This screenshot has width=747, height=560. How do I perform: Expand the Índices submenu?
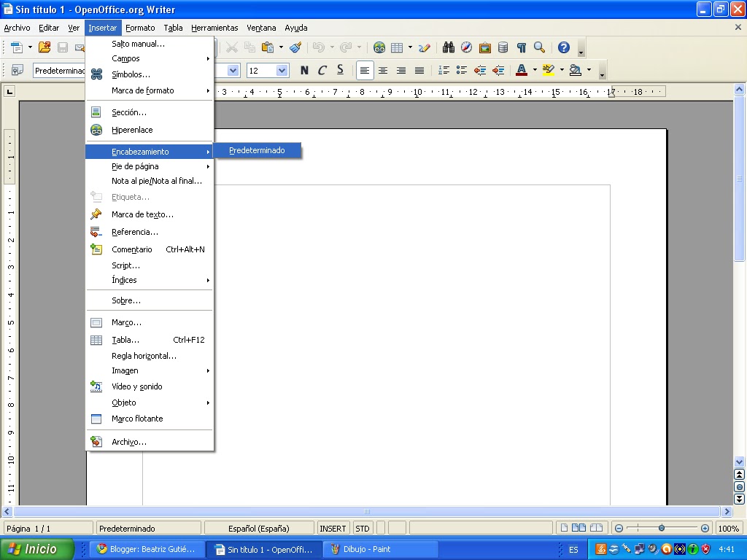coord(149,280)
